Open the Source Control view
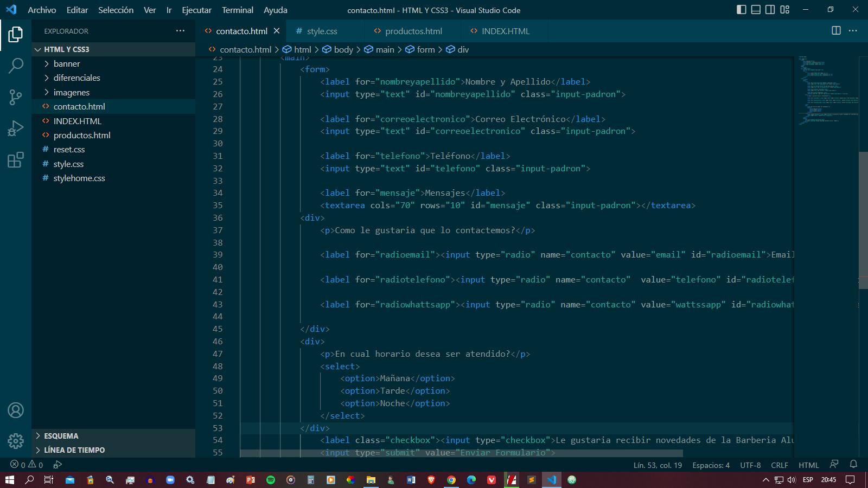The height and width of the screenshot is (488, 868). (16, 97)
